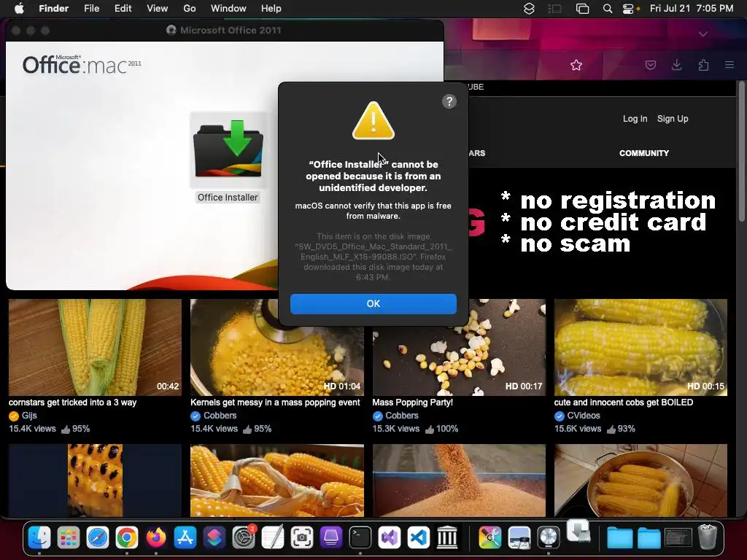The image size is (747, 560).
Task: Click the Finder icon in the Dock
Action: (39, 537)
